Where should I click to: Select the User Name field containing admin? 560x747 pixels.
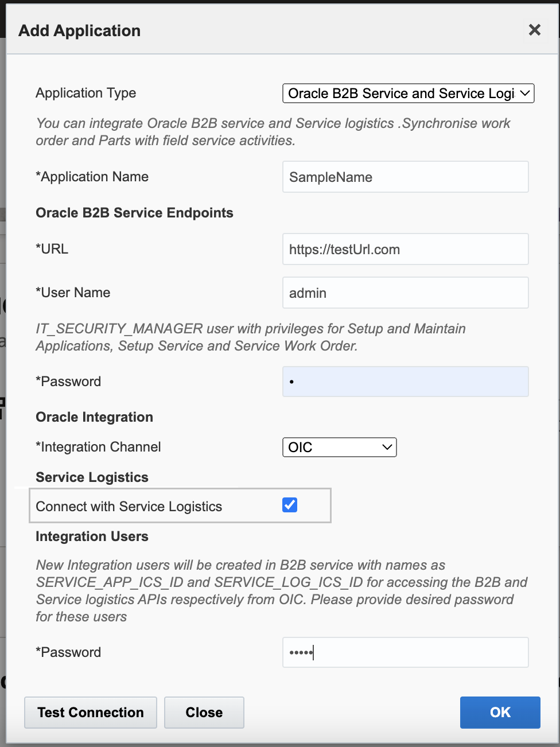tap(405, 293)
